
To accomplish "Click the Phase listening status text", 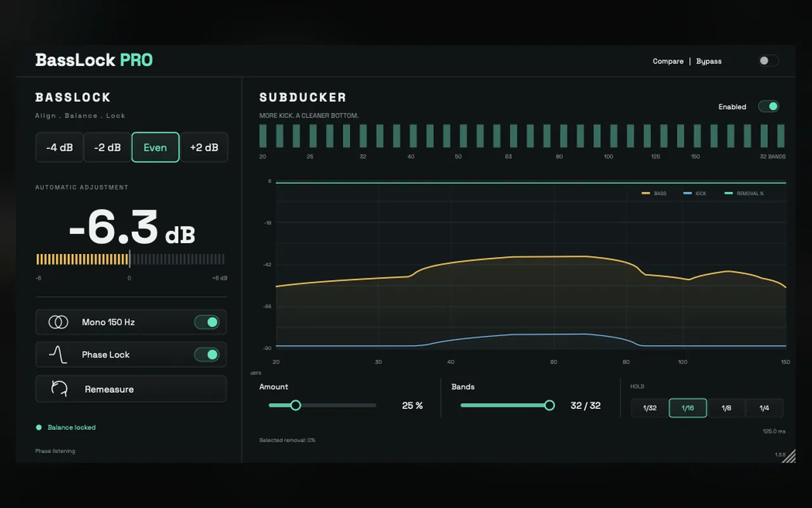I will pyautogui.click(x=55, y=451).
